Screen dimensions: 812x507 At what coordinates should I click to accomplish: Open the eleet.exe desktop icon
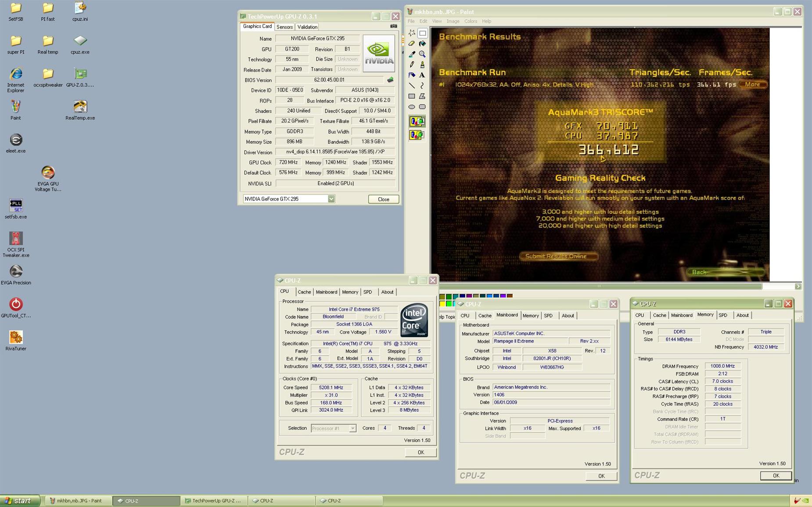coord(16,143)
